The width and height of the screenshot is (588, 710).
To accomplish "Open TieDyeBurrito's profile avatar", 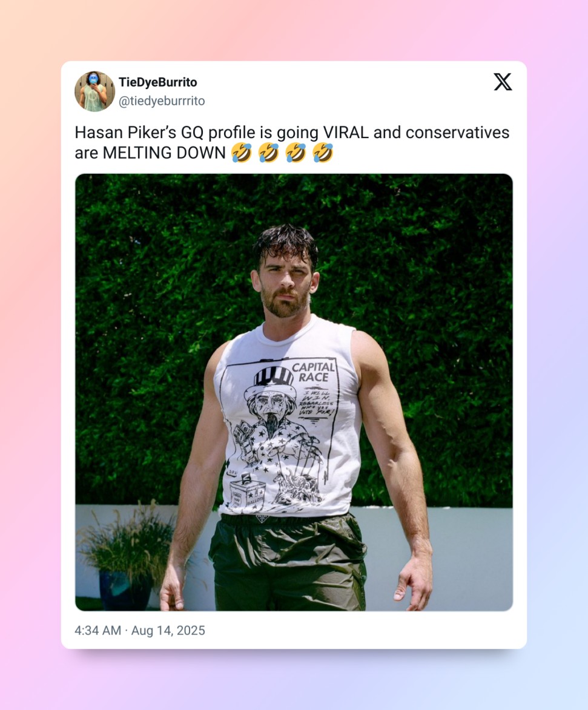I will (x=94, y=91).
